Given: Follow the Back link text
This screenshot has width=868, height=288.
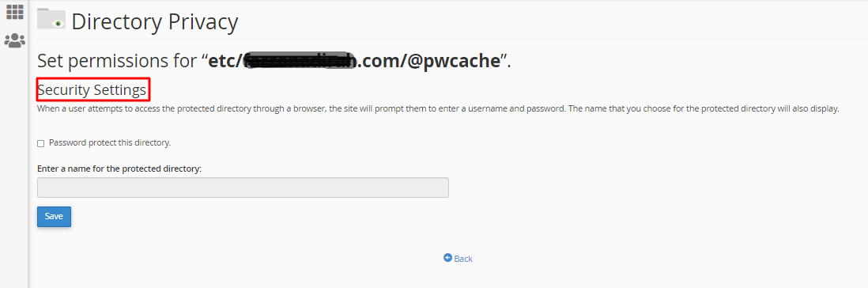Looking at the screenshot, I should [463, 259].
